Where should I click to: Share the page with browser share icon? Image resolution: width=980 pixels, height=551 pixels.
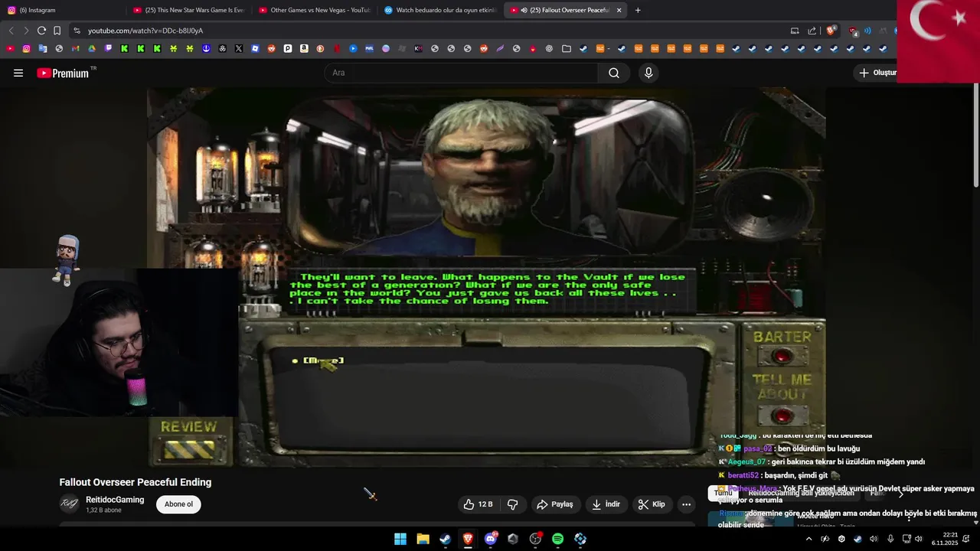[812, 31]
